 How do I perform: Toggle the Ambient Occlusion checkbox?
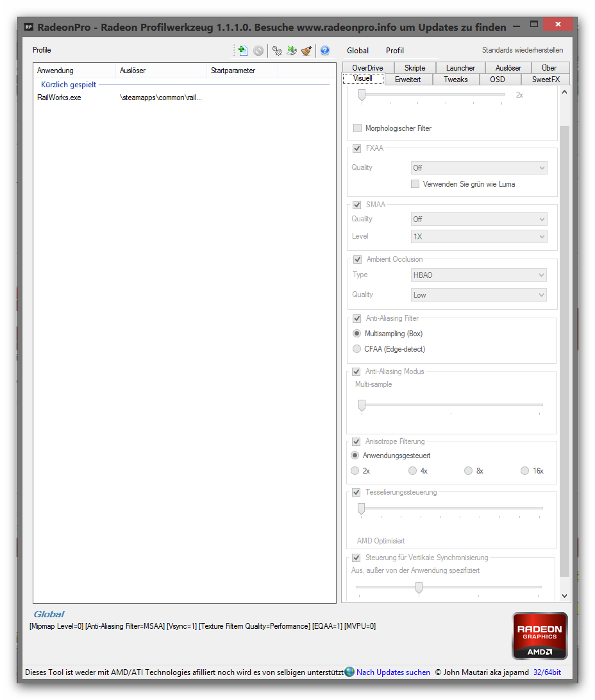(357, 259)
